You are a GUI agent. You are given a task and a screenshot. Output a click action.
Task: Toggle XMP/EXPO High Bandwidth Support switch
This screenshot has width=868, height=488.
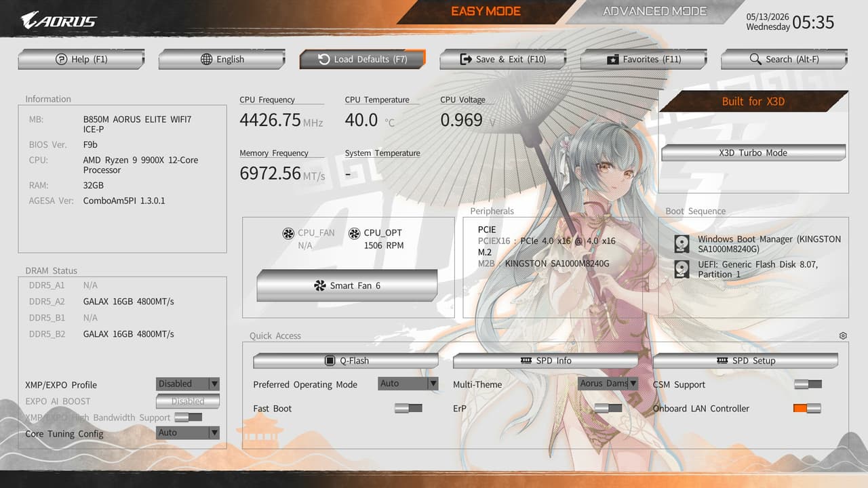coord(188,418)
